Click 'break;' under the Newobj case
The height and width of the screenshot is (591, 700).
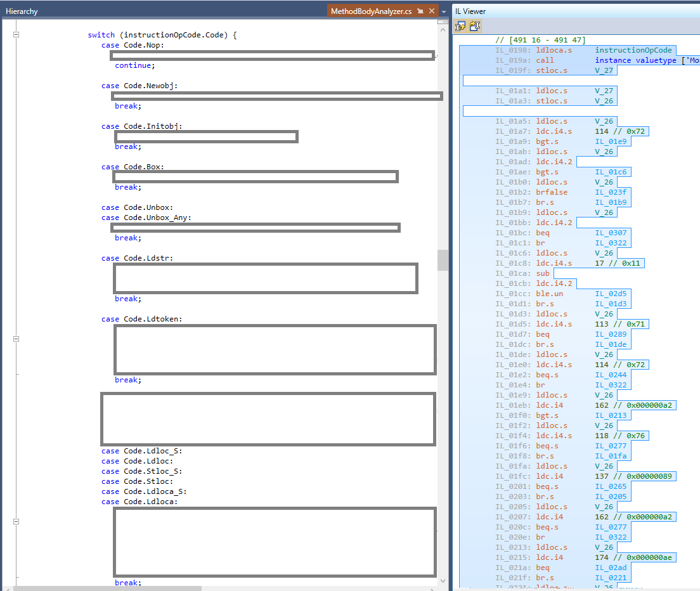pyautogui.click(x=128, y=107)
